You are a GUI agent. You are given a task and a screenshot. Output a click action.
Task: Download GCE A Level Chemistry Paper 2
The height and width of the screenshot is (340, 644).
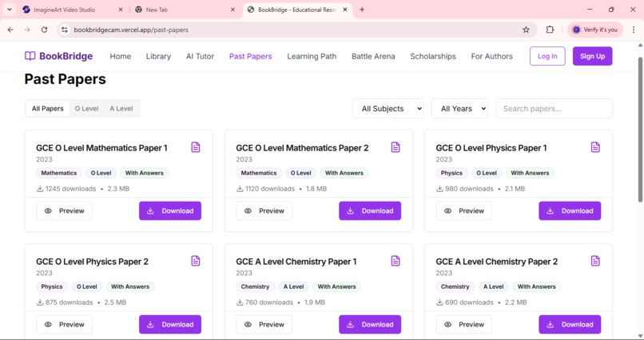[570, 324]
